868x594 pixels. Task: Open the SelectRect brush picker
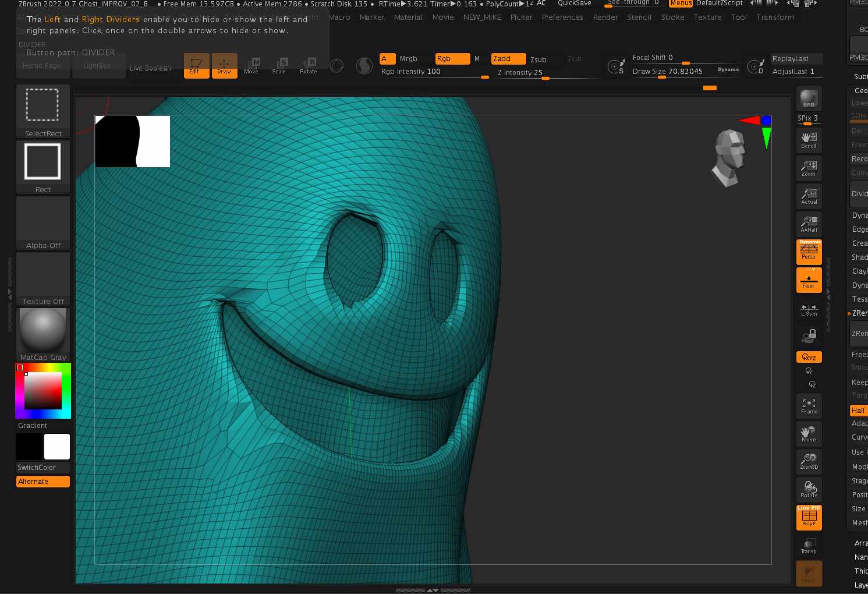point(43,111)
